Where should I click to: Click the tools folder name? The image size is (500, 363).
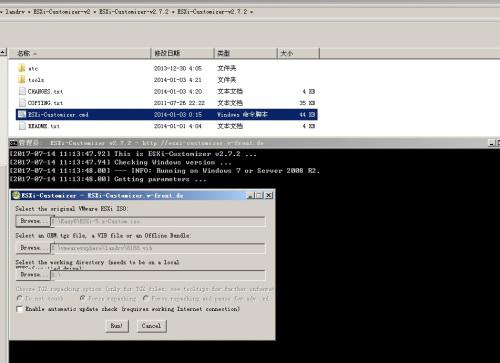(x=36, y=80)
